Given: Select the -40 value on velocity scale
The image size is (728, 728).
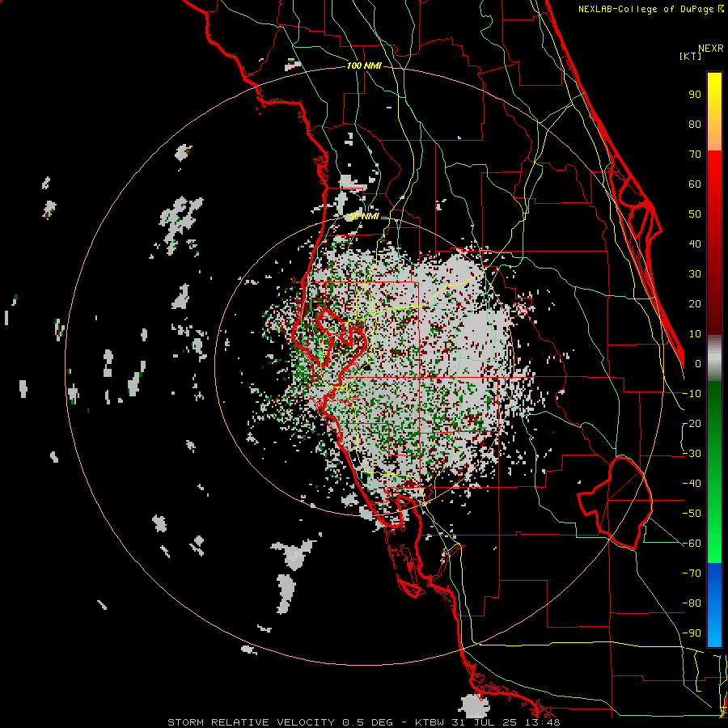Looking at the screenshot, I should (x=692, y=484).
